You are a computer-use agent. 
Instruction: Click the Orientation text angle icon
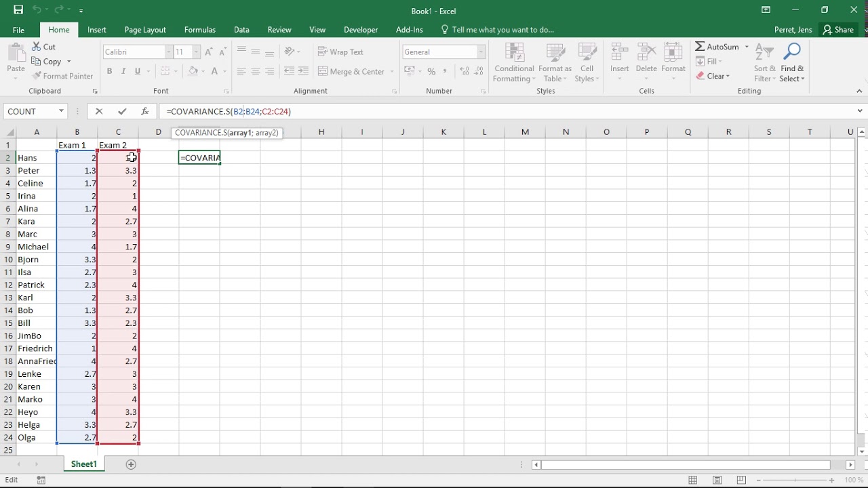[x=290, y=52]
